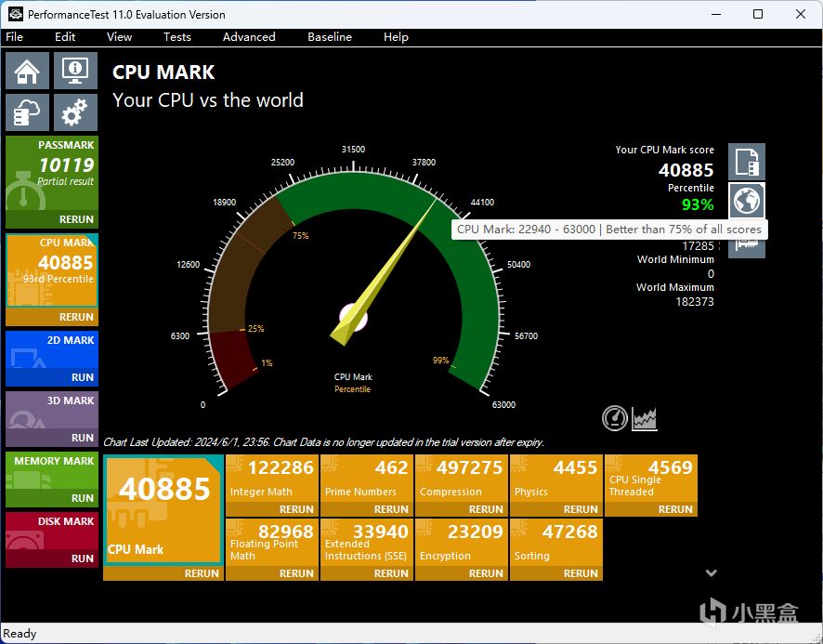
Task: Open the System Information monitor icon
Action: pos(75,71)
